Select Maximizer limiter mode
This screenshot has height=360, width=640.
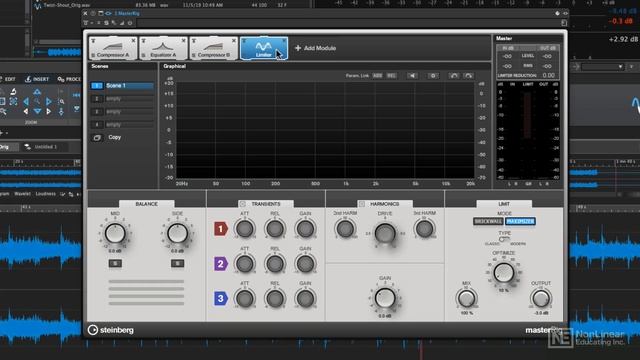pos(520,222)
